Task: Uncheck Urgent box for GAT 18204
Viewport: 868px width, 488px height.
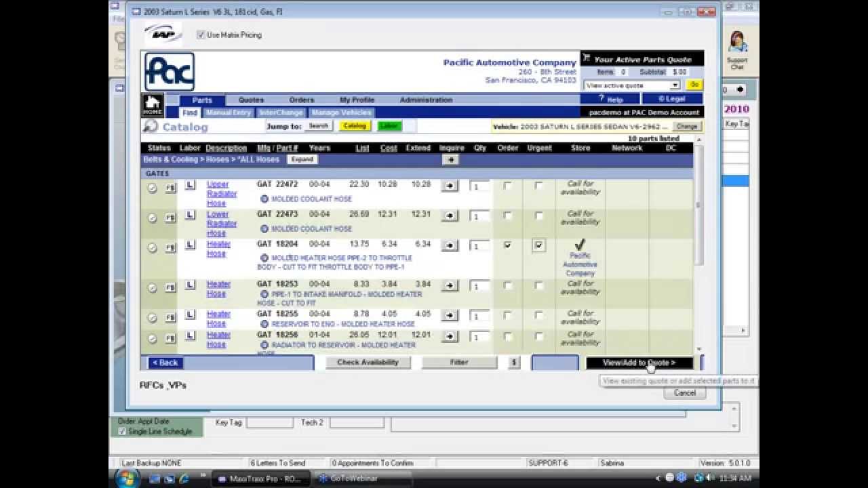Action: coord(538,245)
